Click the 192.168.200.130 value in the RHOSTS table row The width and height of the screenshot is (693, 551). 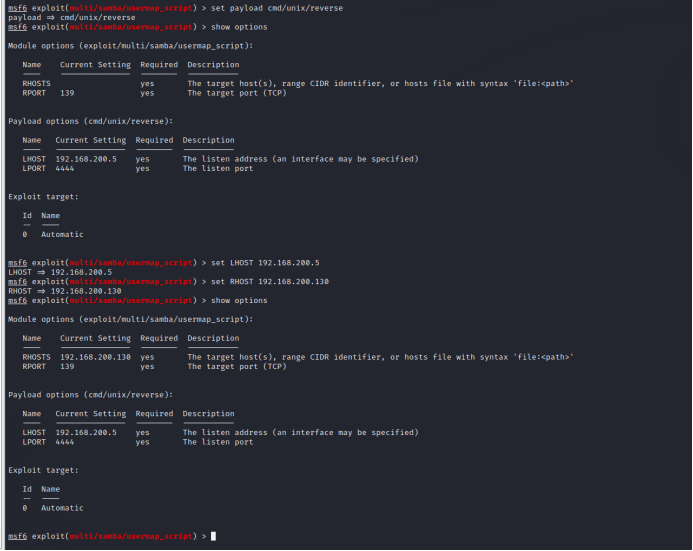click(95, 357)
